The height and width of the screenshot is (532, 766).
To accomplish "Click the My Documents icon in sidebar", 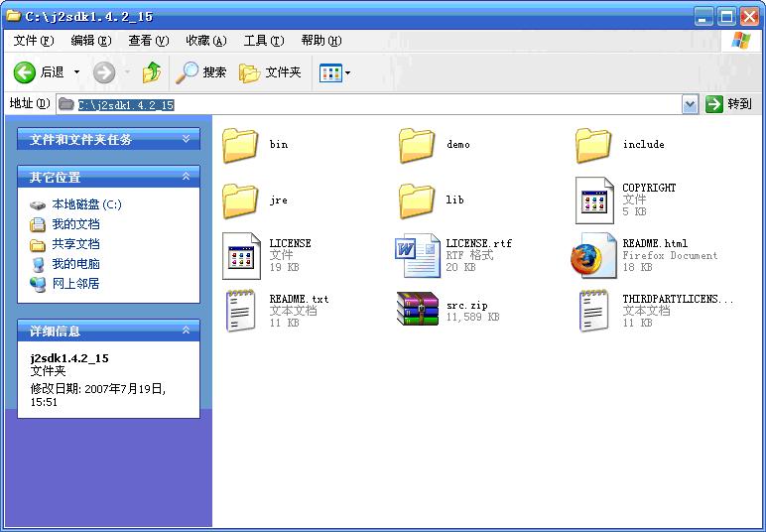I will (38, 224).
